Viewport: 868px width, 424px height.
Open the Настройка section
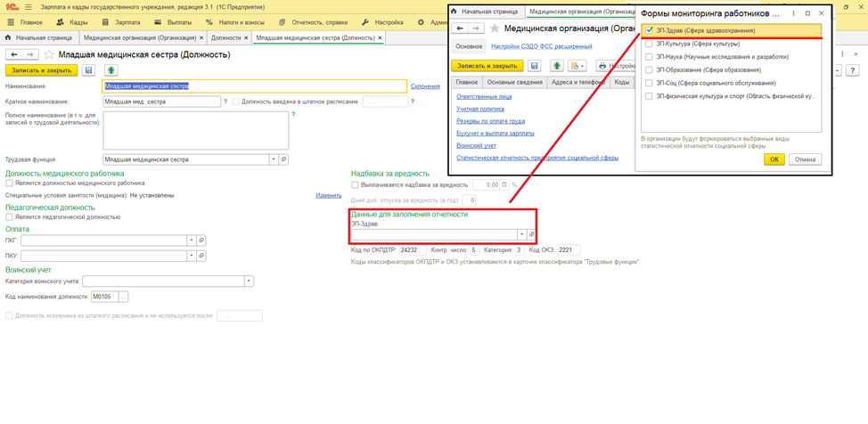382,22
